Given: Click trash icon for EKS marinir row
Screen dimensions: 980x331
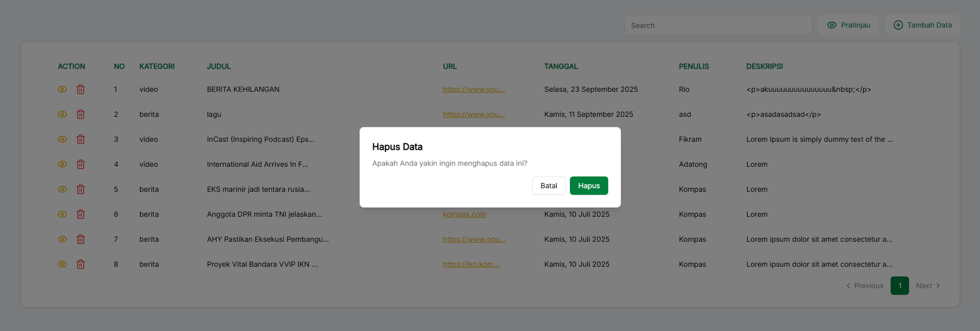Looking at the screenshot, I should point(81,189).
